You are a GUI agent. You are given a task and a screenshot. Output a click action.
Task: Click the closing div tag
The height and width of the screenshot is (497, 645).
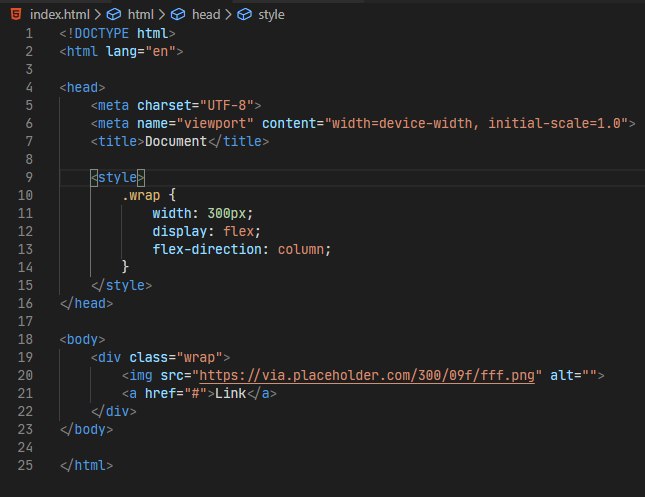[x=114, y=411]
